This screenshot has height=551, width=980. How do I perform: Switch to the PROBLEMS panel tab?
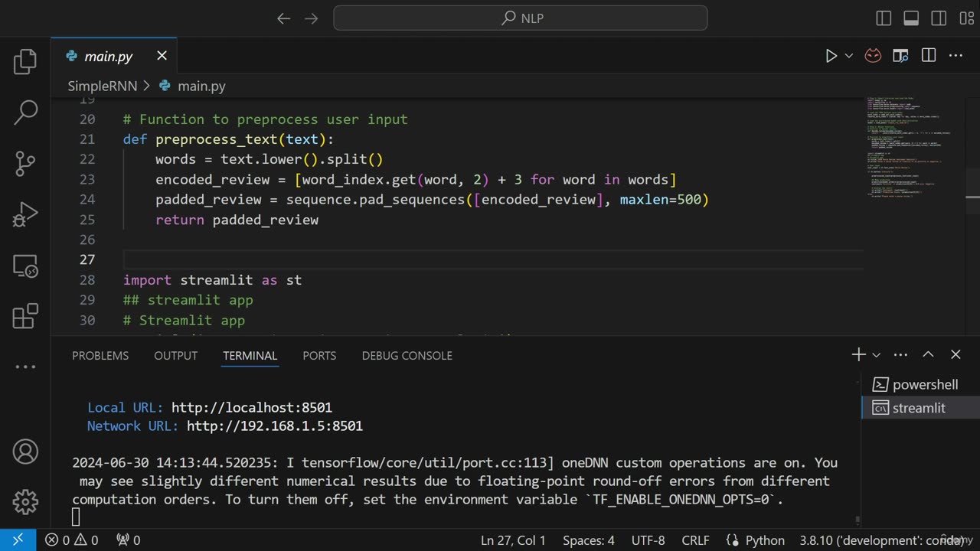[x=100, y=356]
